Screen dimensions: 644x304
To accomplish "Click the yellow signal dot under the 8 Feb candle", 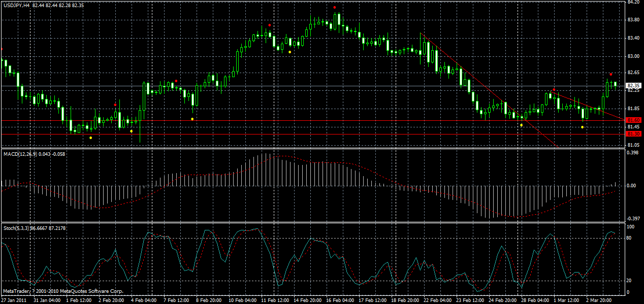I will coord(191,118).
